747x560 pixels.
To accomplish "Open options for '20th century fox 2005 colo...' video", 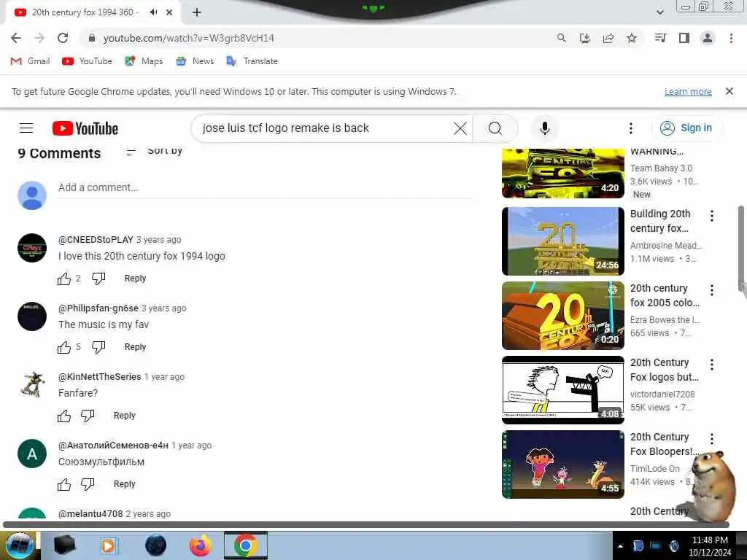I will [712, 290].
